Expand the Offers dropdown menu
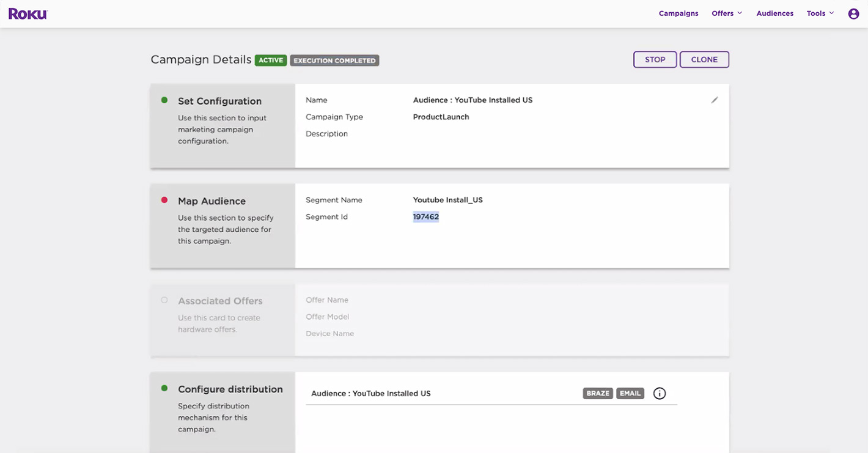This screenshot has width=868, height=453. (726, 13)
